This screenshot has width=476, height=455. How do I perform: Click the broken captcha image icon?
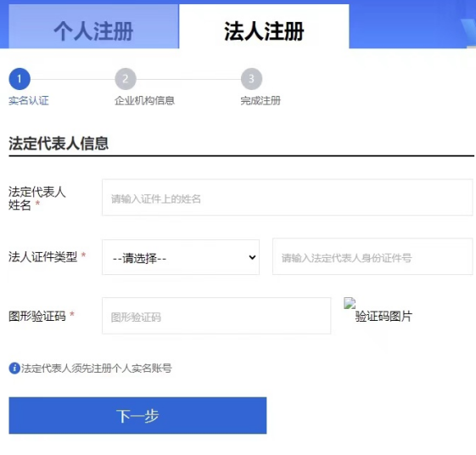pos(350,303)
